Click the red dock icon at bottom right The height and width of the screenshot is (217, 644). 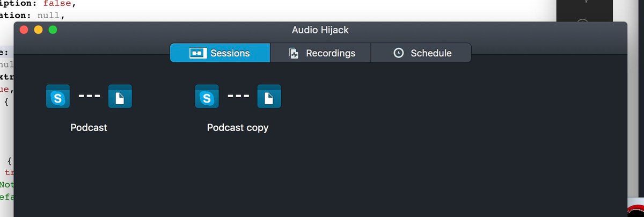coord(635,211)
